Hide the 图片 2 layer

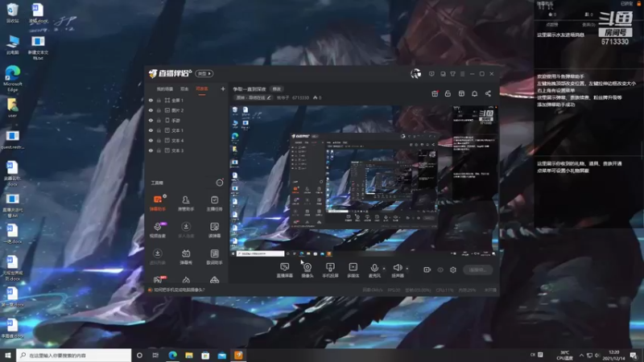(x=151, y=110)
